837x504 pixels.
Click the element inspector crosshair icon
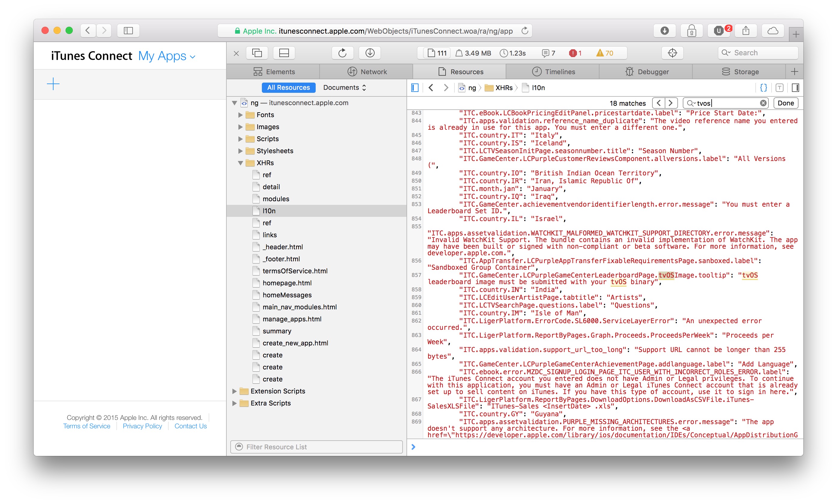click(x=672, y=53)
